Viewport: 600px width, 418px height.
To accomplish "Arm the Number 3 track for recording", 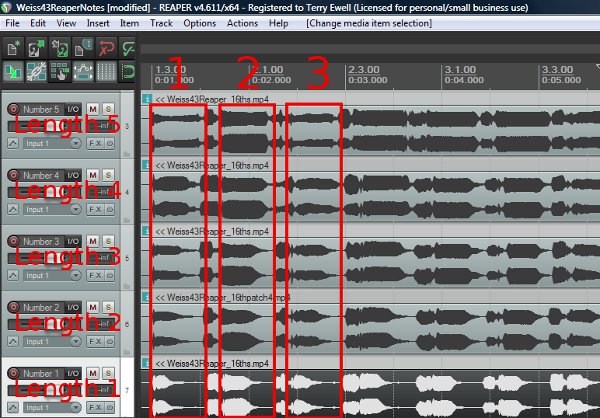I will [x=13, y=241].
